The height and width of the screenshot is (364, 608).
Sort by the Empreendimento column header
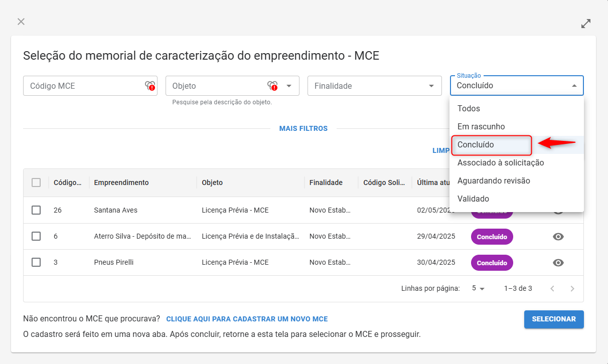(121, 183)
